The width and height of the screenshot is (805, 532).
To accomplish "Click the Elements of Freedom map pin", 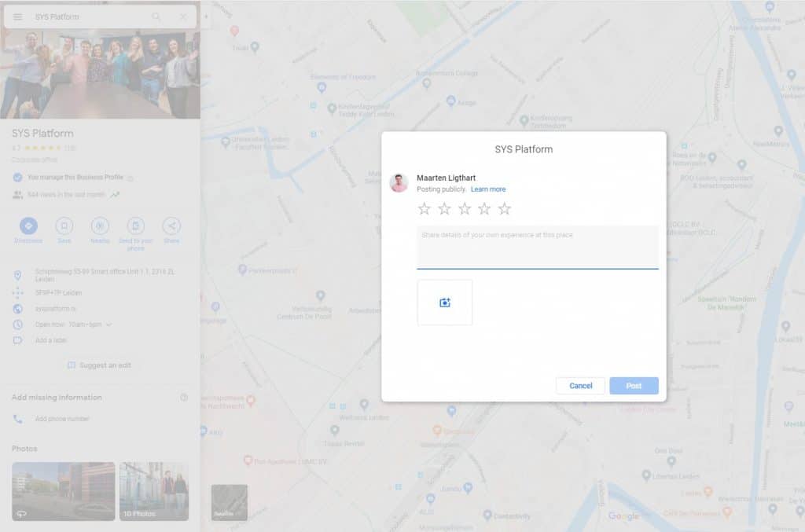I will [x=322, y=87].
